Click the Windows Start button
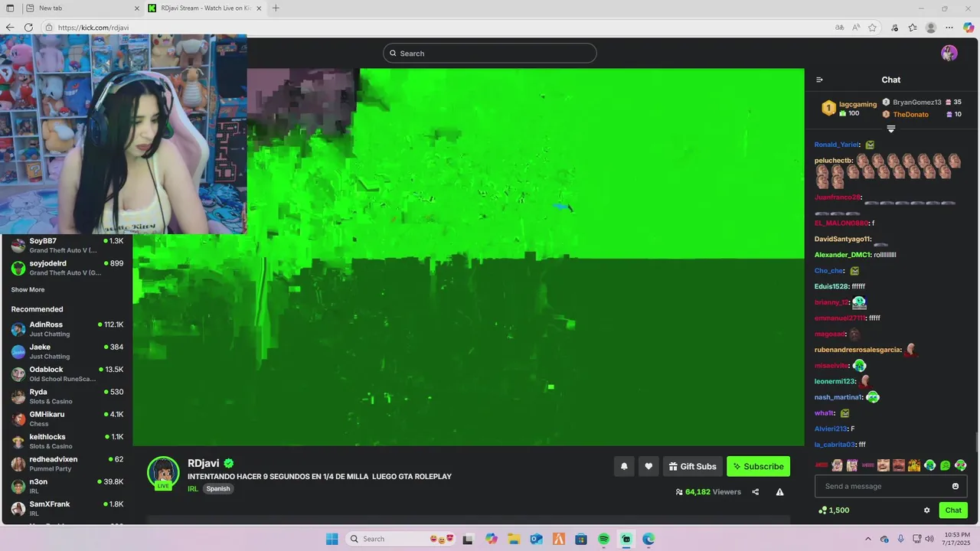980x551 pixels. 332,539
